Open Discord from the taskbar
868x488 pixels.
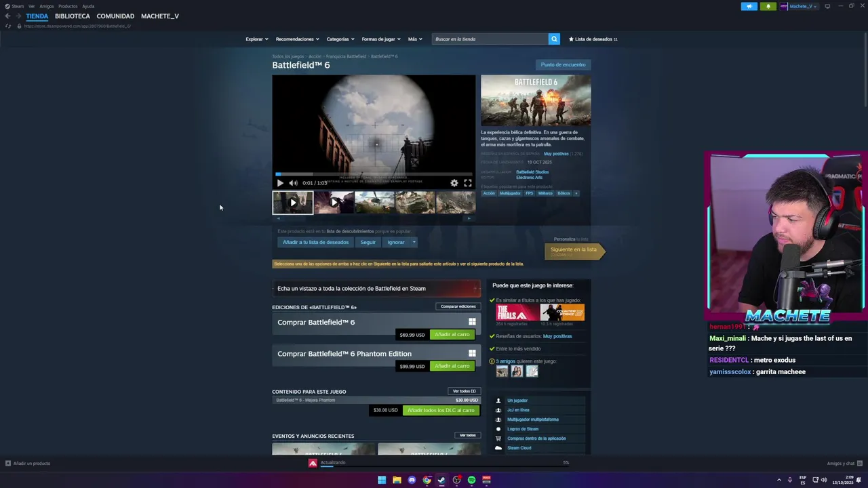tap(412, 480)
